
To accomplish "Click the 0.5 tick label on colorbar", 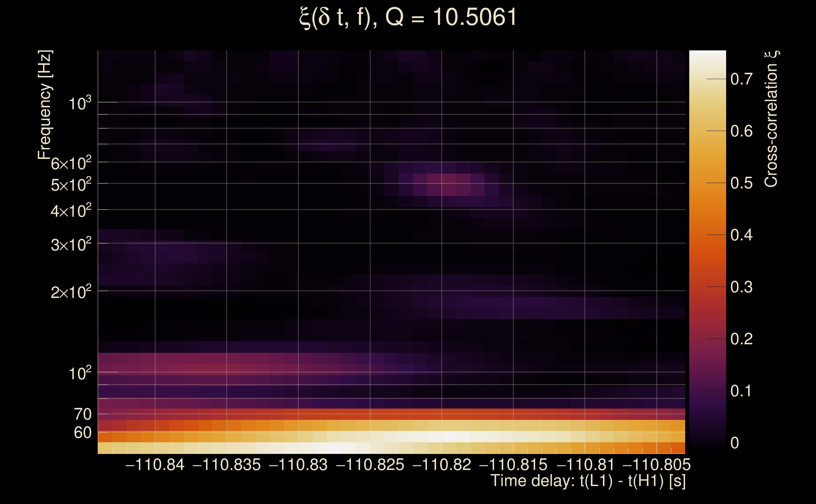I will (741, 183).
